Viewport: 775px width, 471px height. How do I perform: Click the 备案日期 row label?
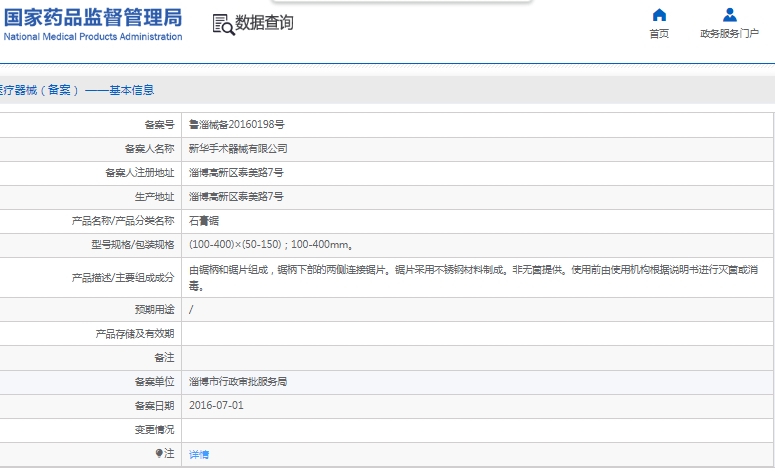coord(154,406)
